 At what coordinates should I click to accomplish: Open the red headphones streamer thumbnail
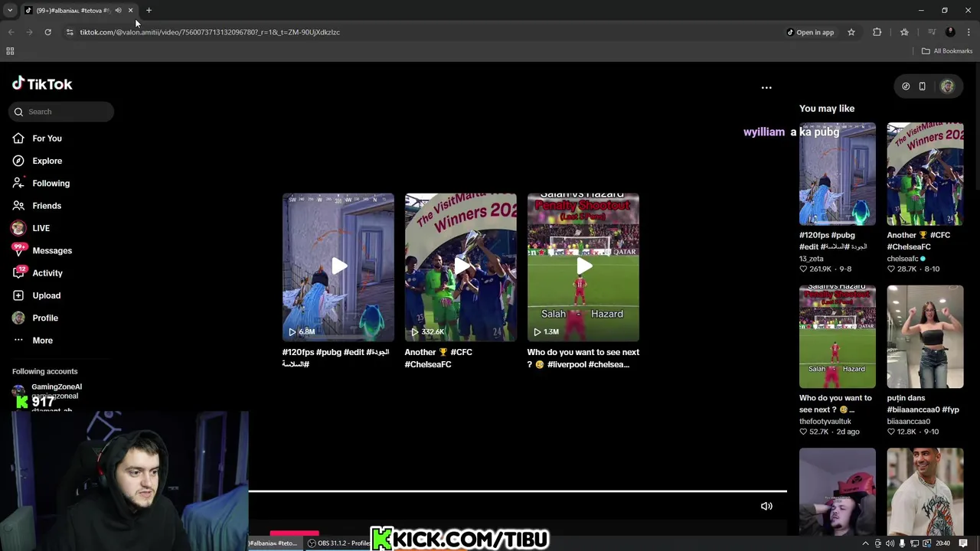838,492
